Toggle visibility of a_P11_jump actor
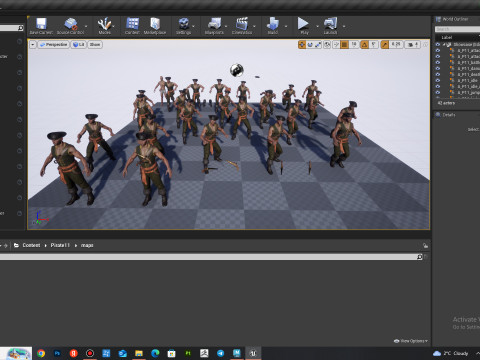 pyautogui.click(x=438, y=92)
